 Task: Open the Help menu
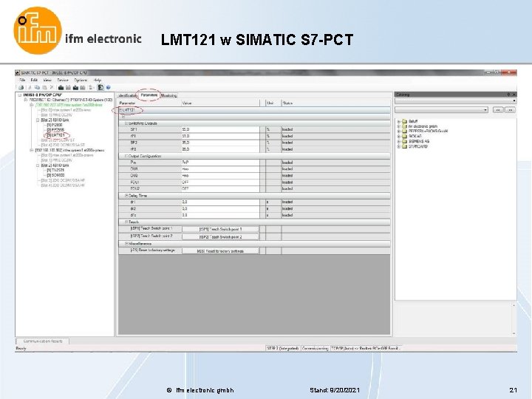[98, 81]
